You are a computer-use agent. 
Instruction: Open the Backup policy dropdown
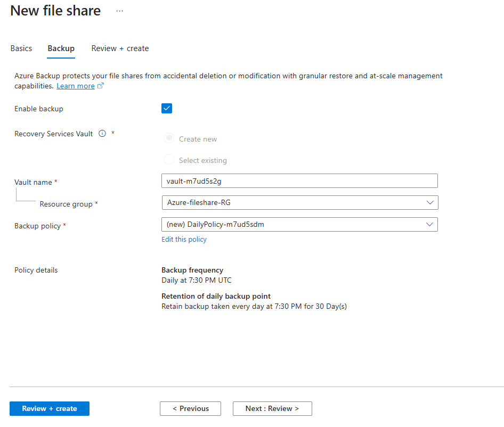[x=299, y=224]
